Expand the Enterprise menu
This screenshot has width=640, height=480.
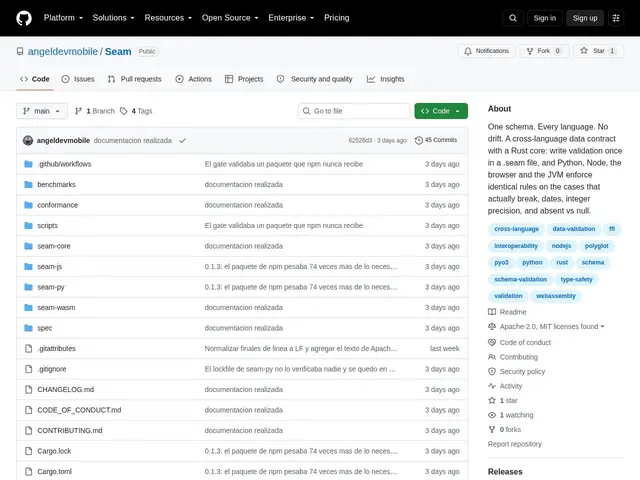tap(291, 18)
